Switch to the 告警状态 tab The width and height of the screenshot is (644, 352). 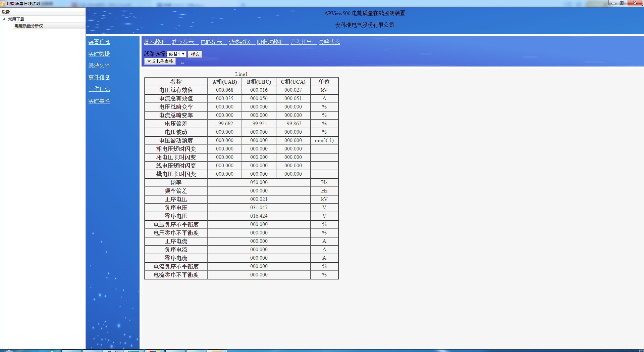click(329, 42)
